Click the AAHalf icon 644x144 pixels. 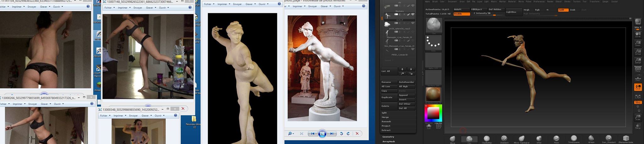click(638, 60)
